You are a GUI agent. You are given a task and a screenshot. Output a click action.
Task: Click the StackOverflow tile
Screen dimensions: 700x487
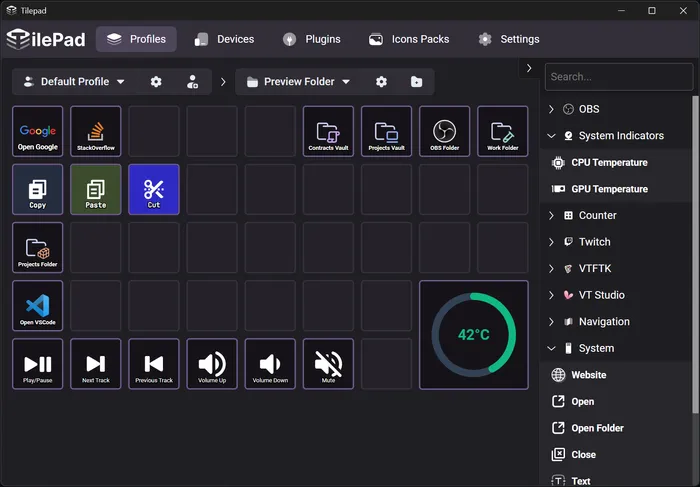(x=96, y=132)
